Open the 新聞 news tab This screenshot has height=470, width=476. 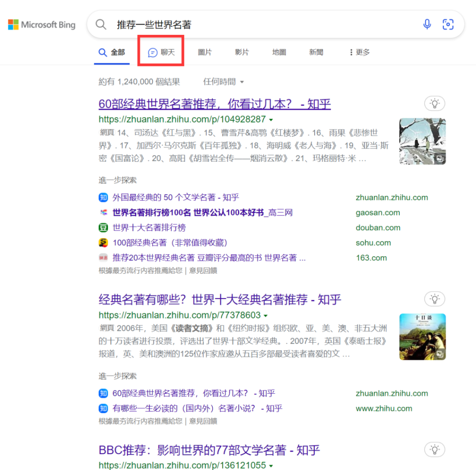(316, 53)
